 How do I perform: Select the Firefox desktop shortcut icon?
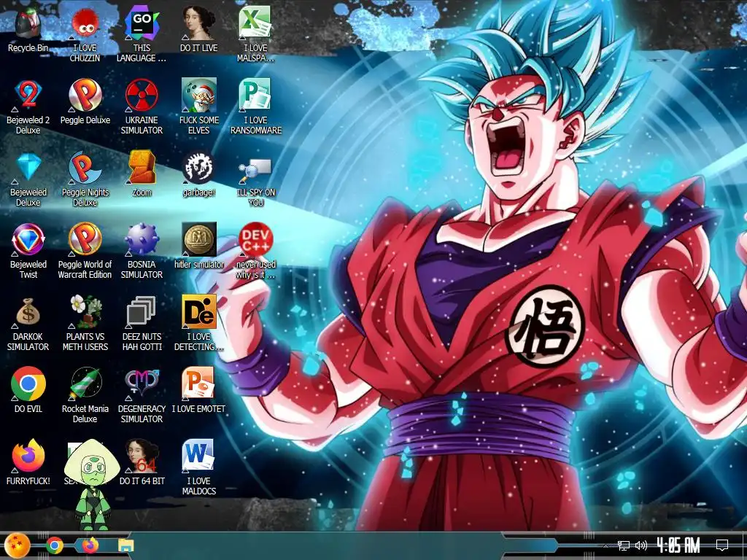[28, 456]
